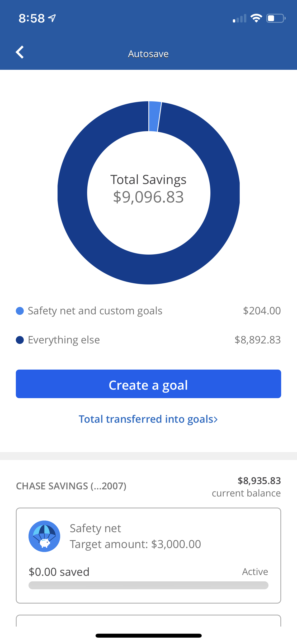297x644 pixels.
Task: Tap the battery indicator icon
Action: pyautogui.click(x=276, y=18)
